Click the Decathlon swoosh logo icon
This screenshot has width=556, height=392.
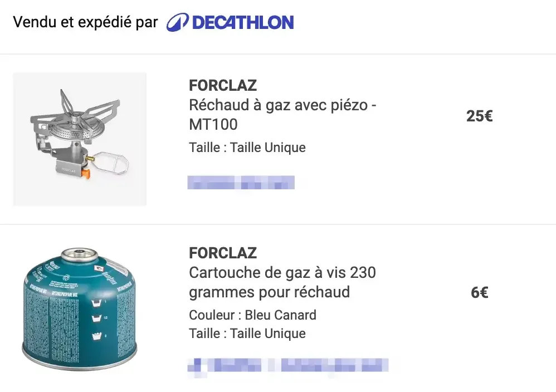pos(177,23)
